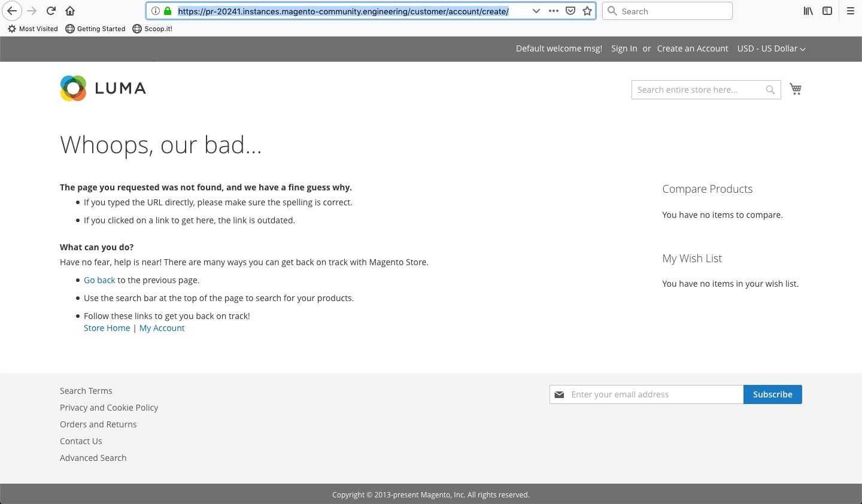The width and height of the screenshot is (862, 504).
Task: Click the My Wish List heading
Action: (692, 259)
